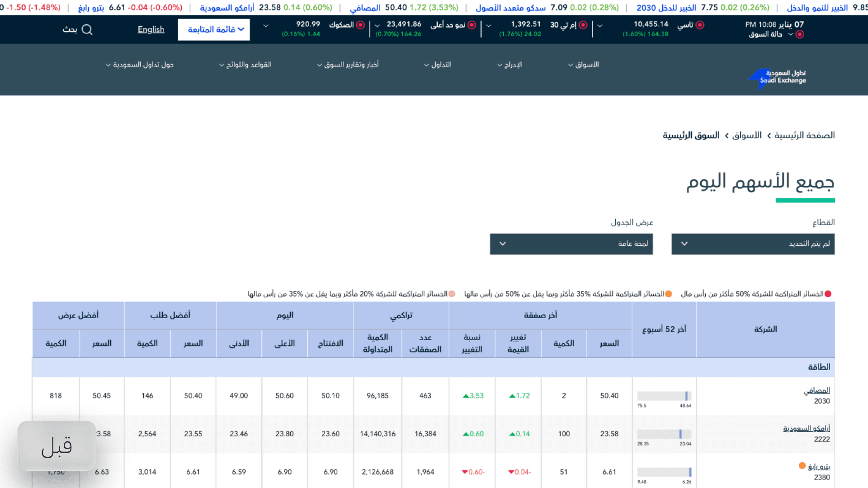This screenshot has width=868, height=488.
Task: Click orange loss marker beside Petro Rabigh
Action: click(x=802, y=465)
